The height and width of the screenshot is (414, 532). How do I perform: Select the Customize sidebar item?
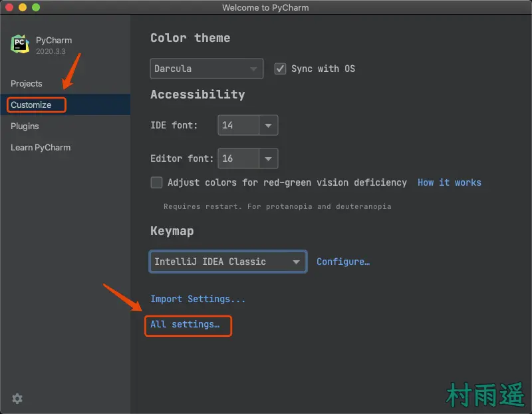[x=31, y=105]
